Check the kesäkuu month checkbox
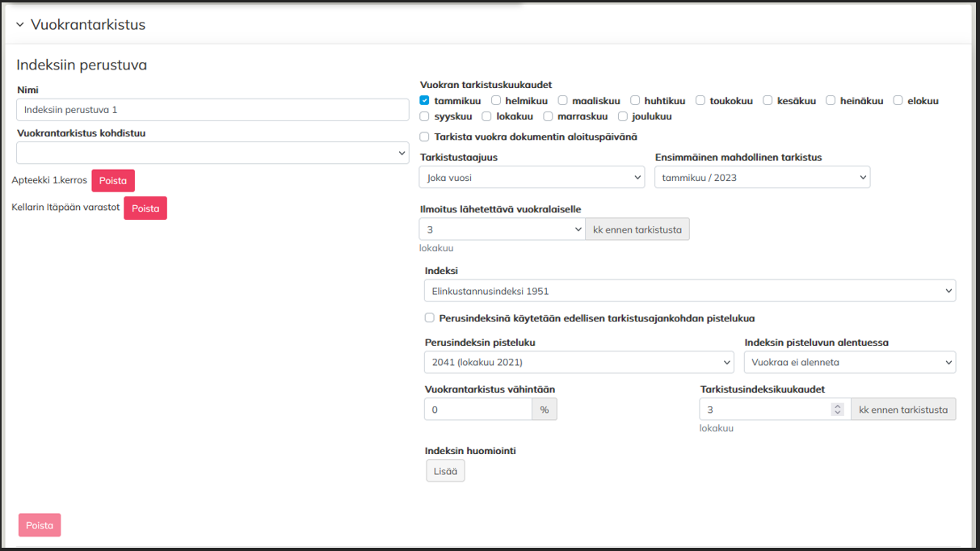Viewport: 980px width, 551px height. click(x=768, y=101)
